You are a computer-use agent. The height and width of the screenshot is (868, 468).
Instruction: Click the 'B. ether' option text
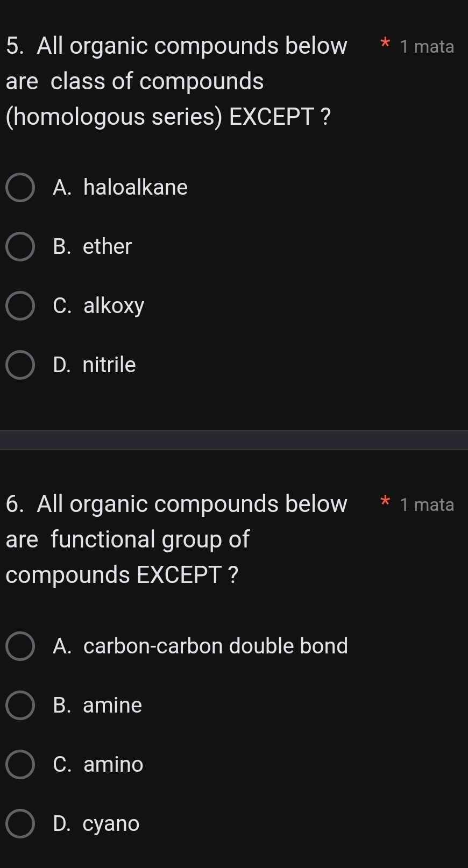93,247
